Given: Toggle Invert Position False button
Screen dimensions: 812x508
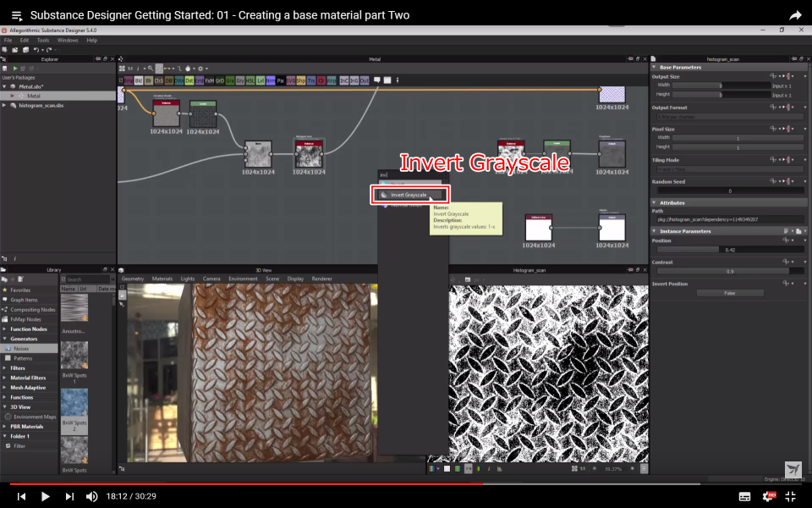Looking at the screenshot, I should click(730, 294).
